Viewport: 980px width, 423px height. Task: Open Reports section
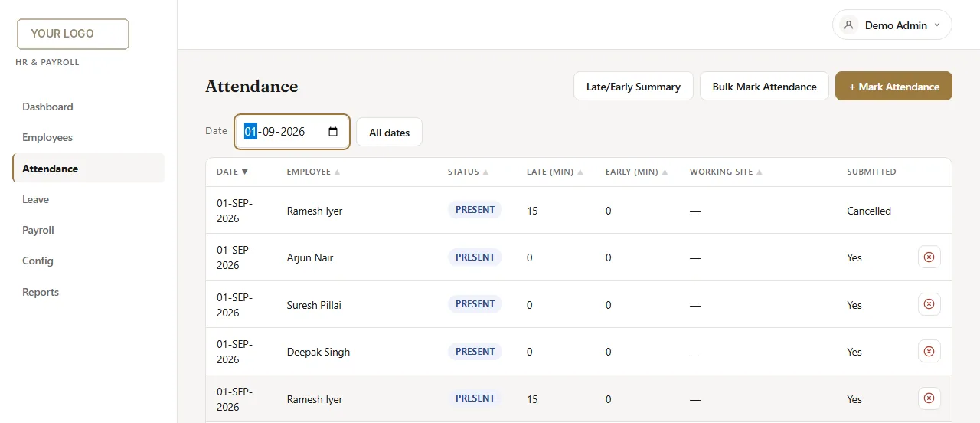point(88,292)
